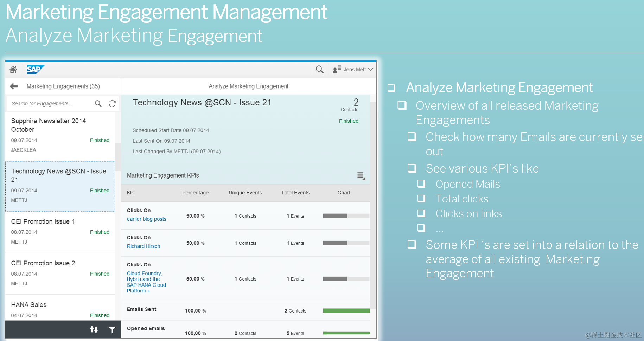Click the chart bar for Richard Hirsch
This screenshot has height=341, width=644.
(346, 243)
